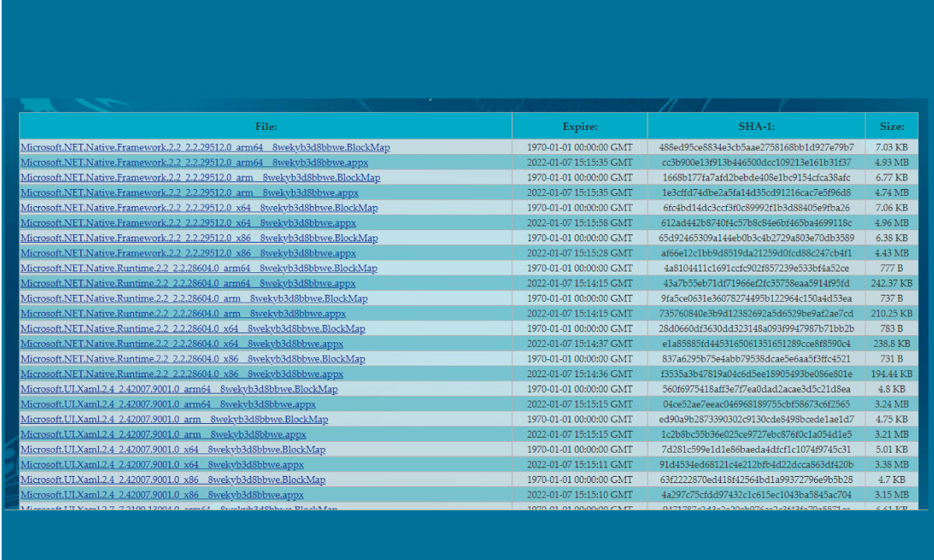Select SHA-1 hash starting with 612ad442b874
This screenshot has height=560, width=934.
pyautogui.click(x=757, y=223)
